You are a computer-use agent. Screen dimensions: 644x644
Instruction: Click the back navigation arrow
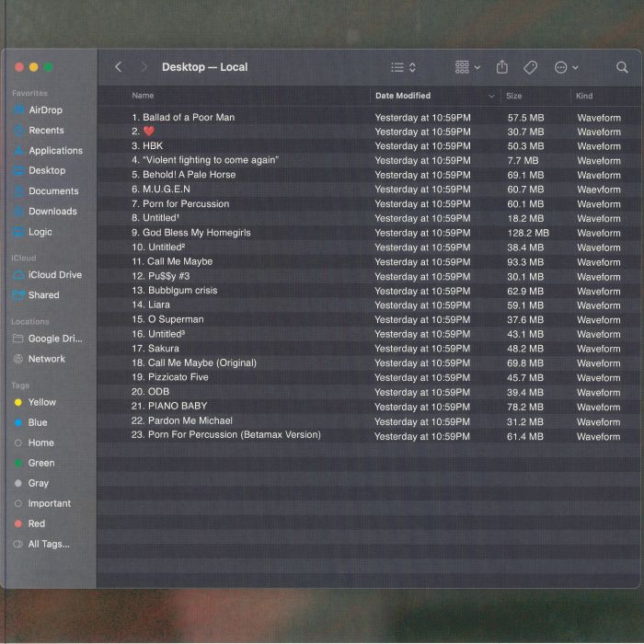point(119,67)
